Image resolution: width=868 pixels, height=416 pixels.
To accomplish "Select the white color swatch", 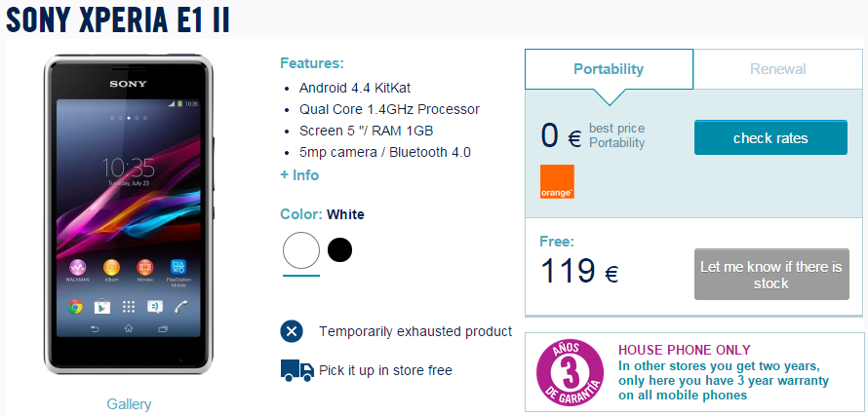I will click(301, 250).
